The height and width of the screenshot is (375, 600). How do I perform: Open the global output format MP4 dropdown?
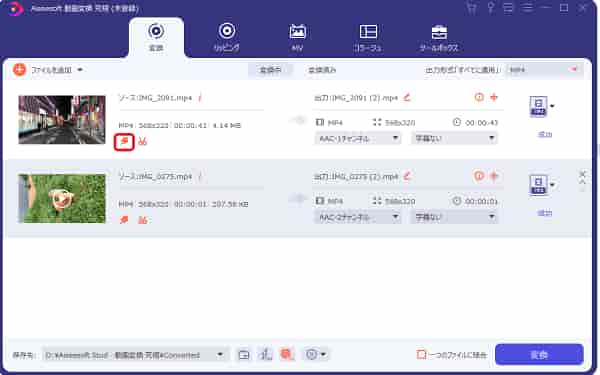pyautogui.click(x=544, y=70)
